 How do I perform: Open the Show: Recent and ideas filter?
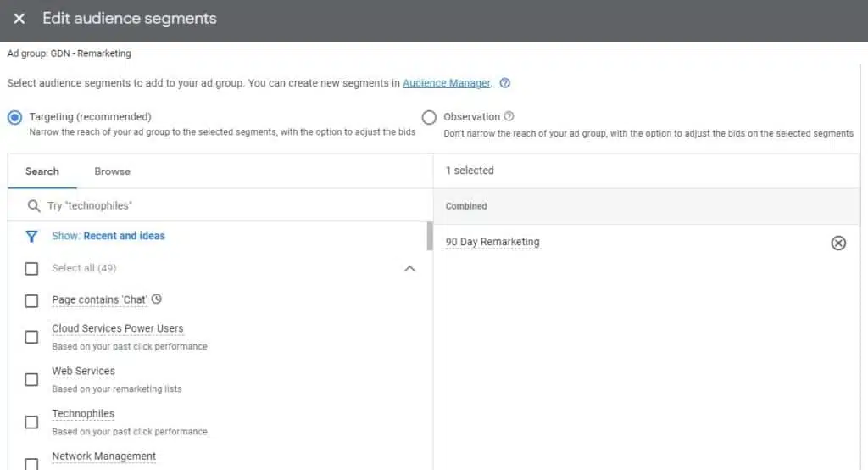click(108, 236)
